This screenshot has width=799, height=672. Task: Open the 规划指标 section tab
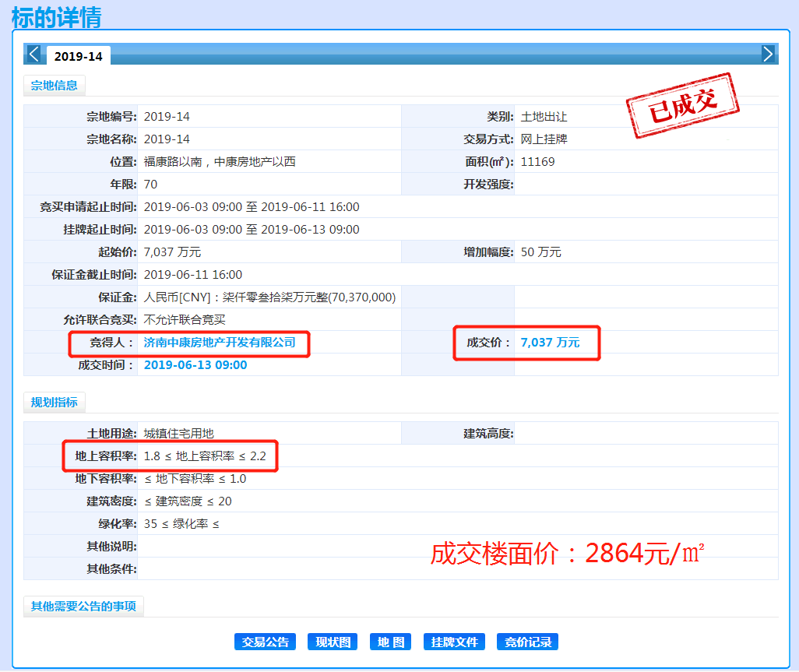(x=54, y=403)
